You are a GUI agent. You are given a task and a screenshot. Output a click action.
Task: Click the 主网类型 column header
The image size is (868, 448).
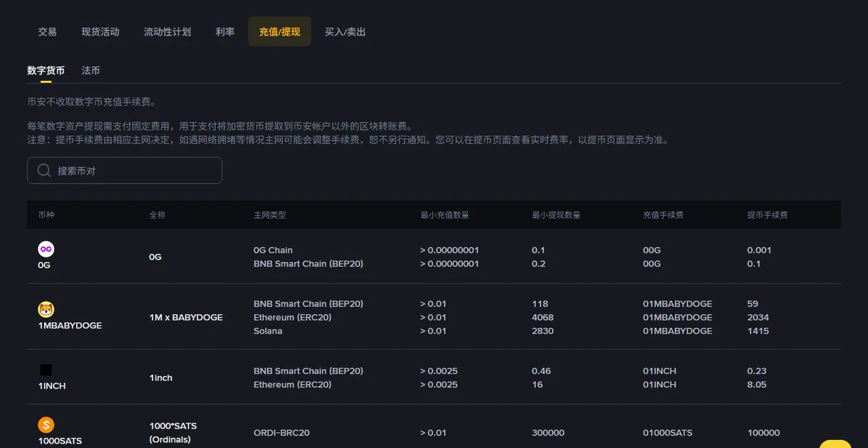[x=270, y=215]
